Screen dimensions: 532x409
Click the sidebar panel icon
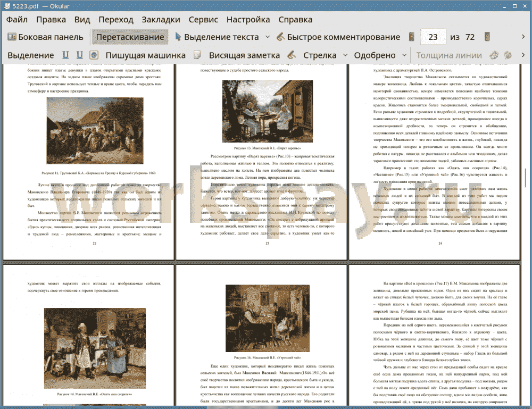tap(12, 37)
